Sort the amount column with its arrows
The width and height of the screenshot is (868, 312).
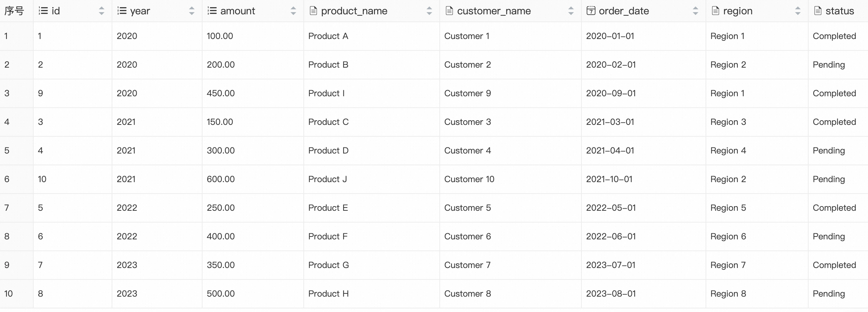click(293, 11)
